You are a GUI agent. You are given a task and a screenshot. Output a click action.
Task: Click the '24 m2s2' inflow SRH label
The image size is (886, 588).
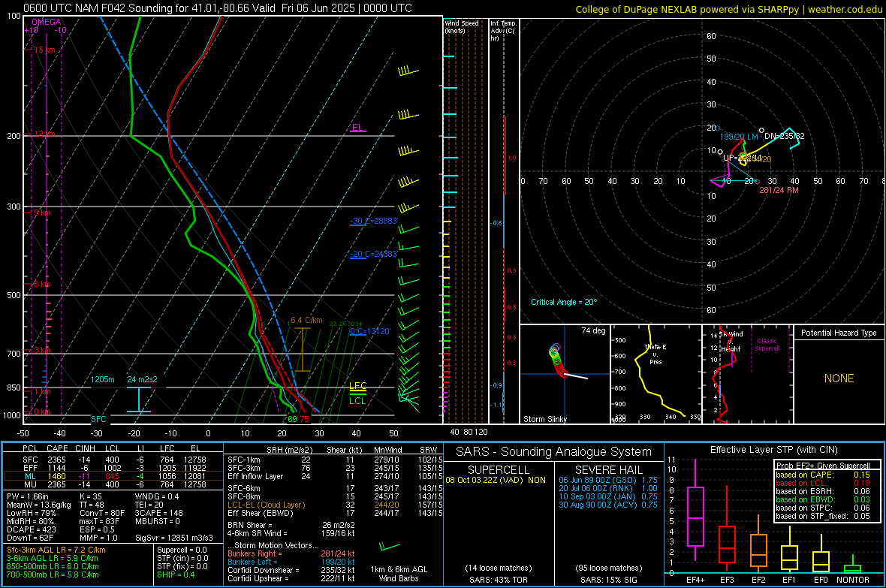click(x=142, y=379)
